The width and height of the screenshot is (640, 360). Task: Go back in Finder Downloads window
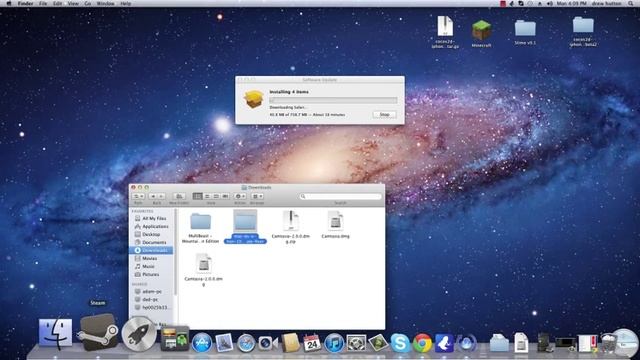(x=153, y=196)
